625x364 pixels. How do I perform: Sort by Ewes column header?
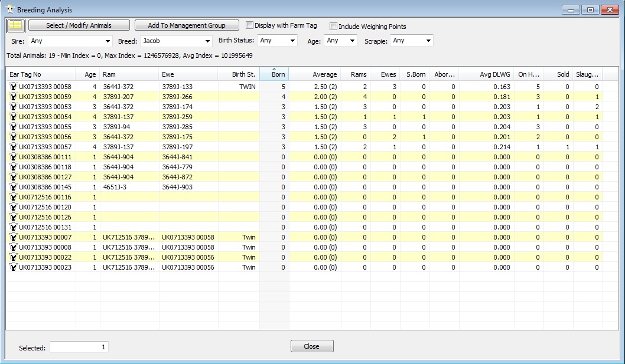385,74
